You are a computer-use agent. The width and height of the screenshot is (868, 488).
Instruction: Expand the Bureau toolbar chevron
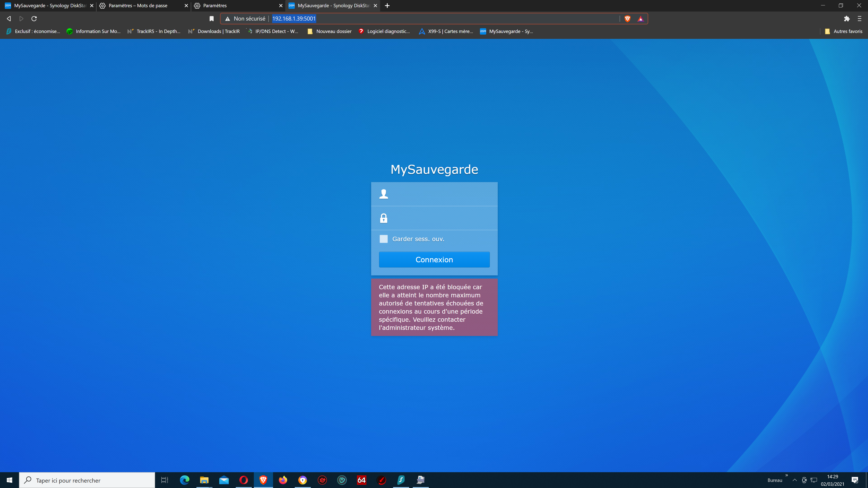(787, 475)
